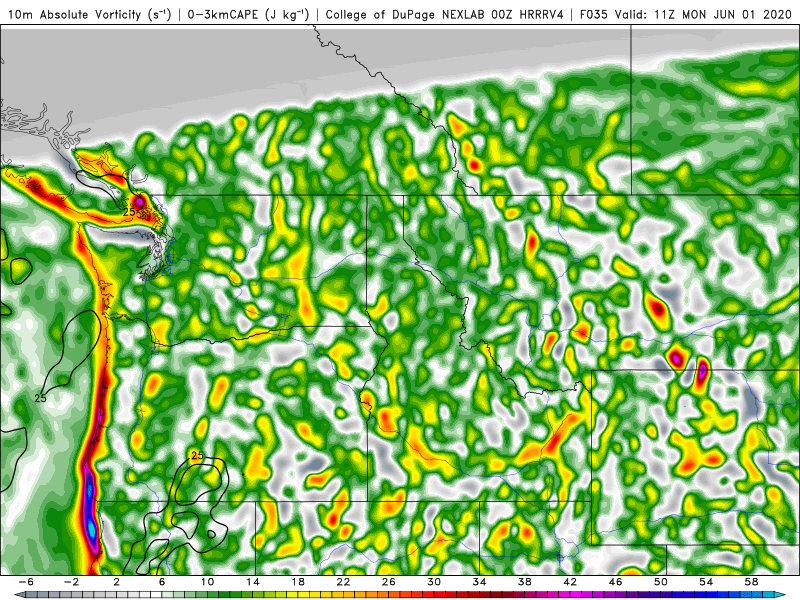Click the colorbar label "18"
Viewport: 800px width, 600px height.
click(x=298, y=582)
